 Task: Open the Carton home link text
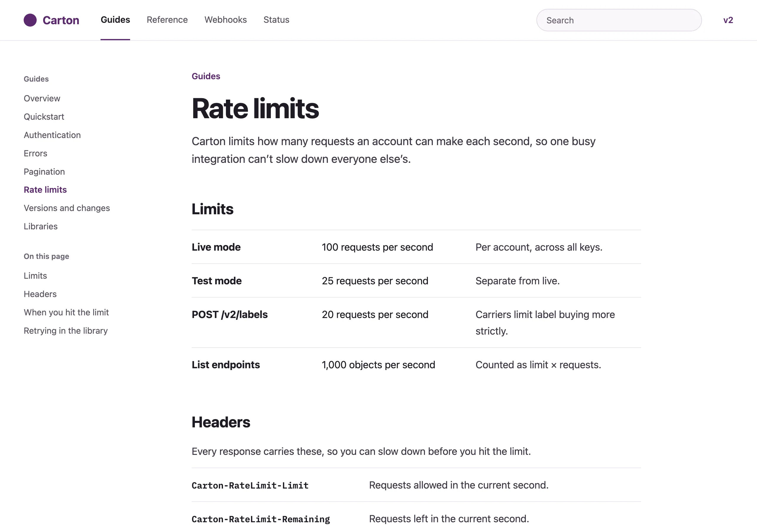coord(61,20)
